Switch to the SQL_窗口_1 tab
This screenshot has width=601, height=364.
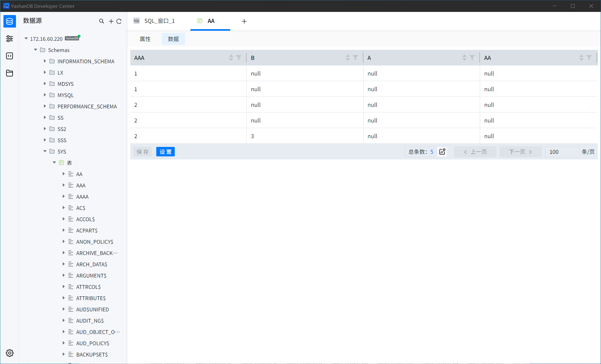click(159, 21)
